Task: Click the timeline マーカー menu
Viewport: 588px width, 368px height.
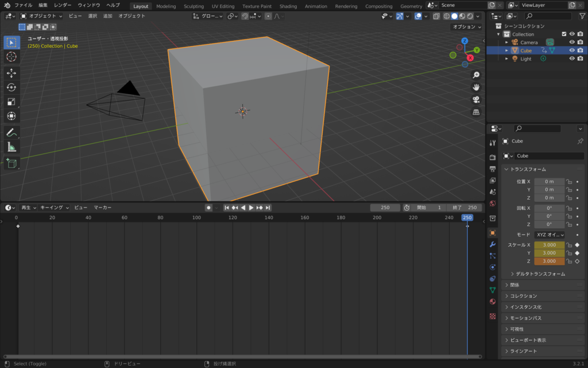Action: point(103,207)
